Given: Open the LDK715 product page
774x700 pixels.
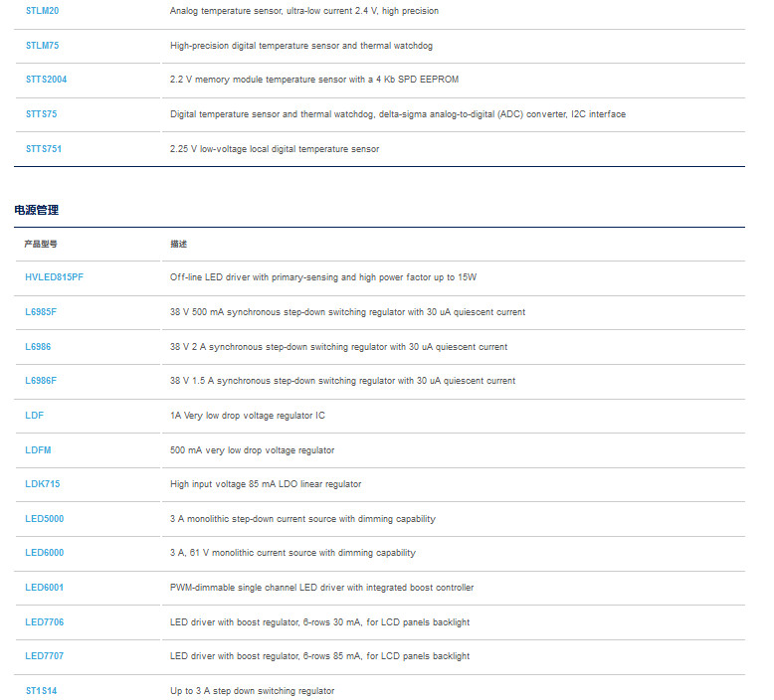Looking at the screenshot, I should 43,484.
